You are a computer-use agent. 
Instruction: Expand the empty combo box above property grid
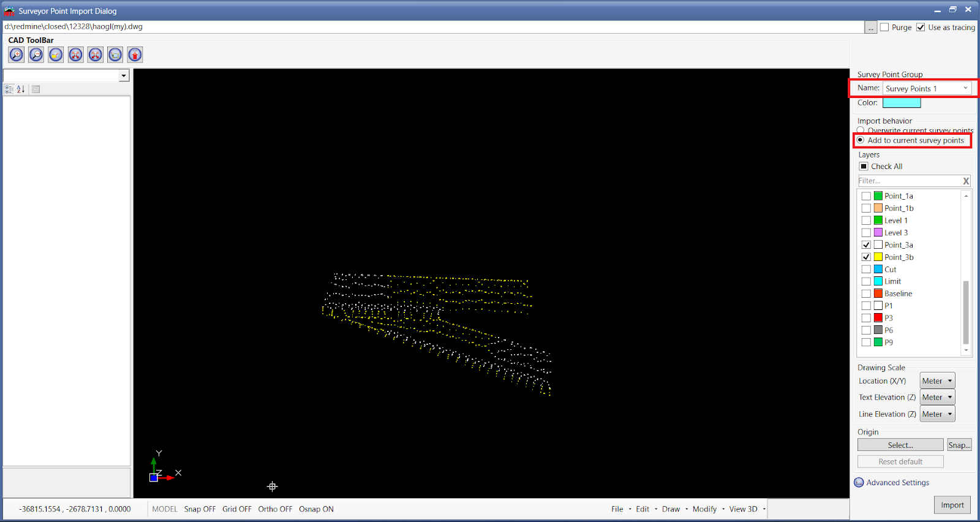[x=124, y=75]
